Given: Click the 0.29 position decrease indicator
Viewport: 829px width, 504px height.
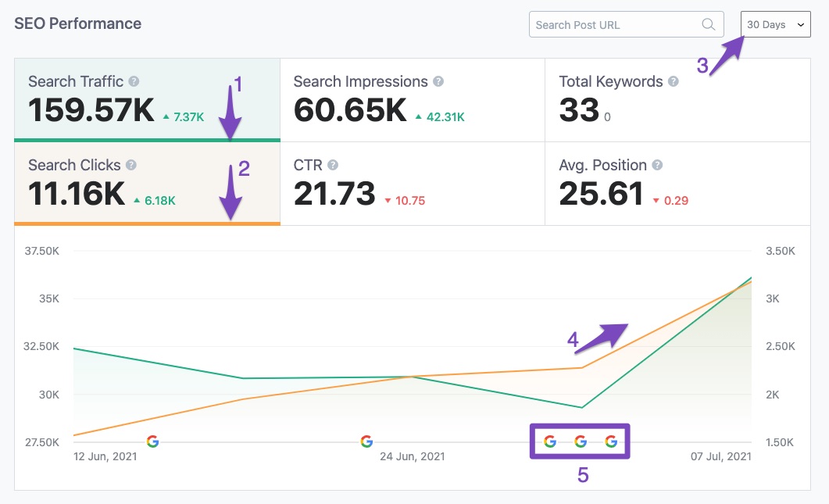Looking at the screenshot, I should tap(670, 201).
